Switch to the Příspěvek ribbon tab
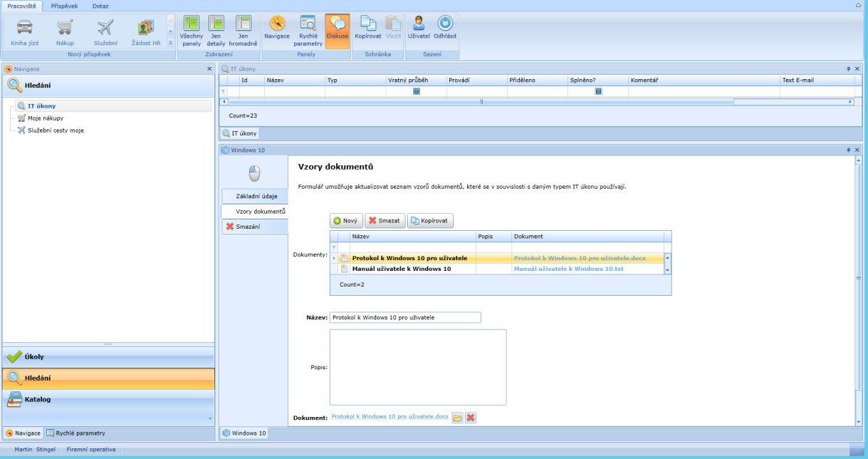Image resolution: width=868 pixels, height=459 pixels. tap(64, 6)
